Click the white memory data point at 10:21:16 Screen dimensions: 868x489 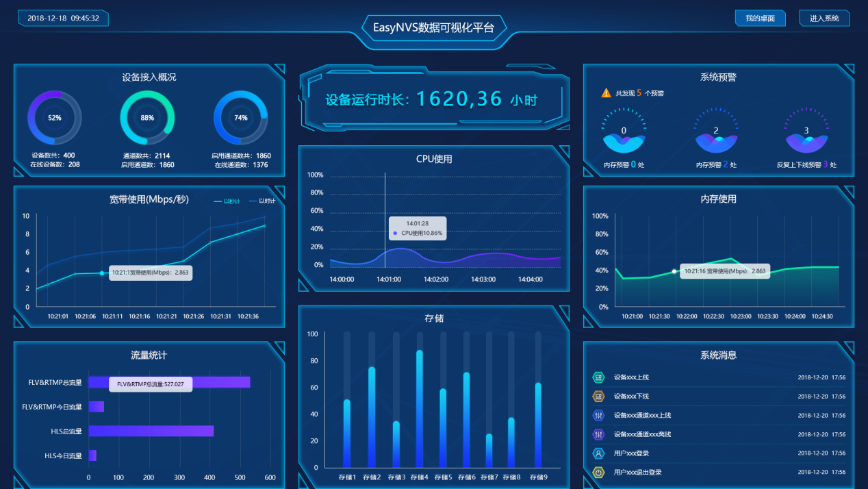pos(674,271)
